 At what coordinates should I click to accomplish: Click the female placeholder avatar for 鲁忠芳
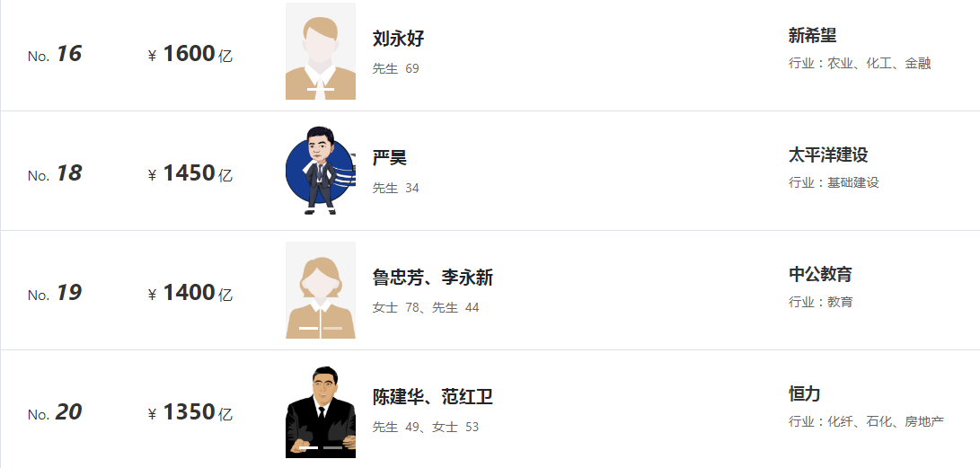point(321,290)
